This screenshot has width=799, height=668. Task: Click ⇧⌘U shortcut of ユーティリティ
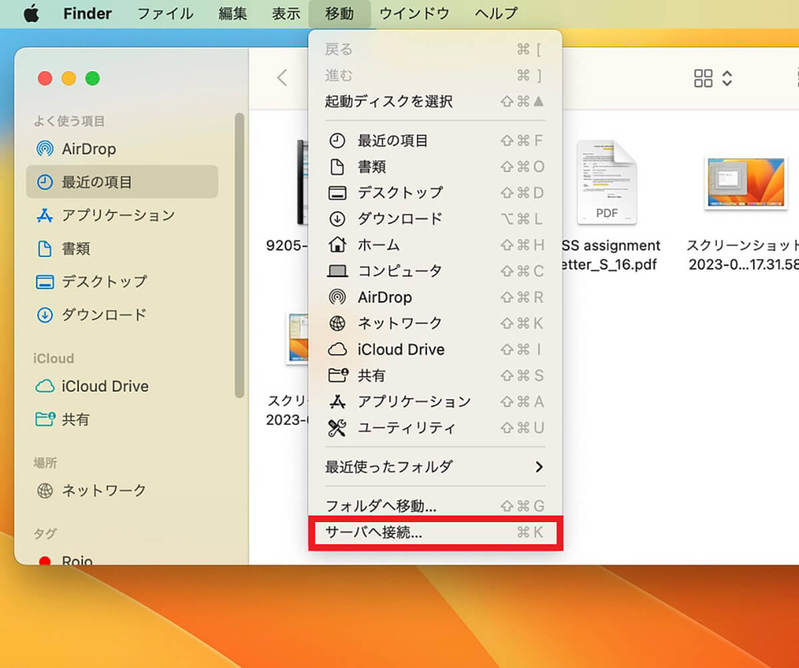coord(523,428)
